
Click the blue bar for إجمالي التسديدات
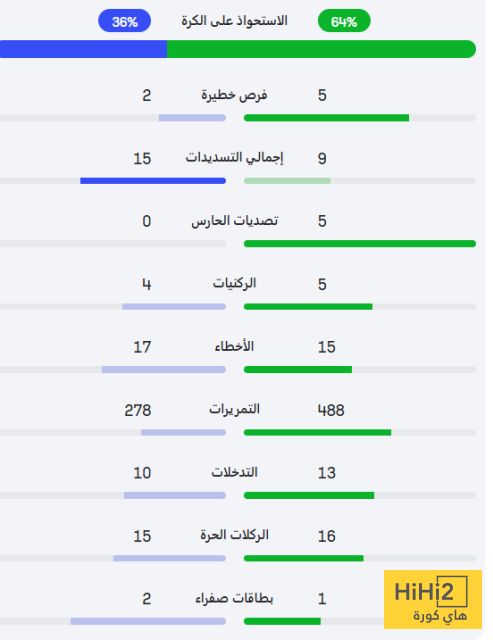coord(153,181)
